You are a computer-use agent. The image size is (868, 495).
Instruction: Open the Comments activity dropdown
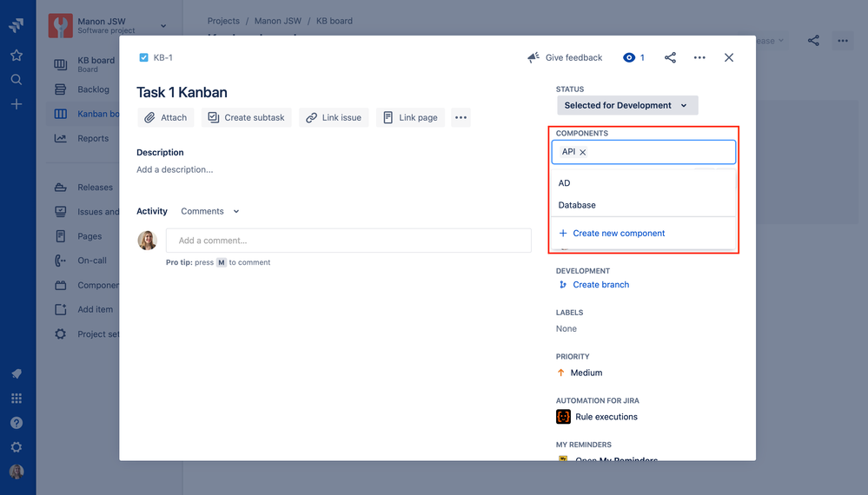pos(209,211)
